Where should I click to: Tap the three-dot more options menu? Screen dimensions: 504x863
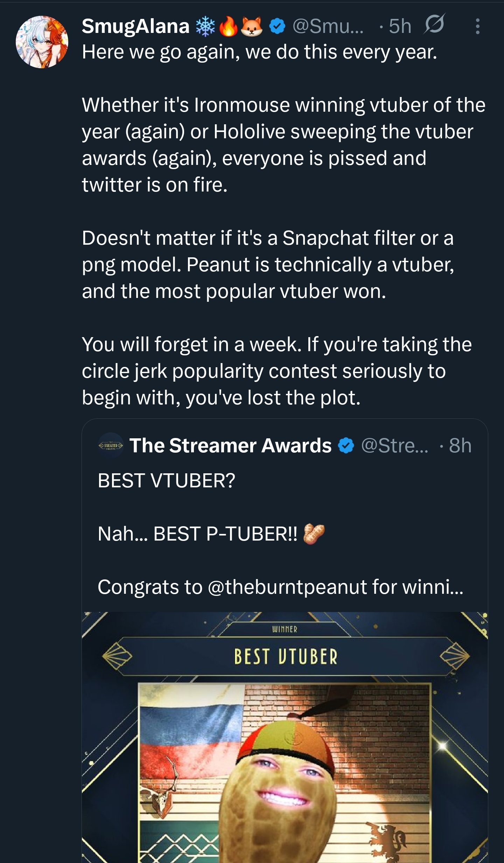pos(477,26)
